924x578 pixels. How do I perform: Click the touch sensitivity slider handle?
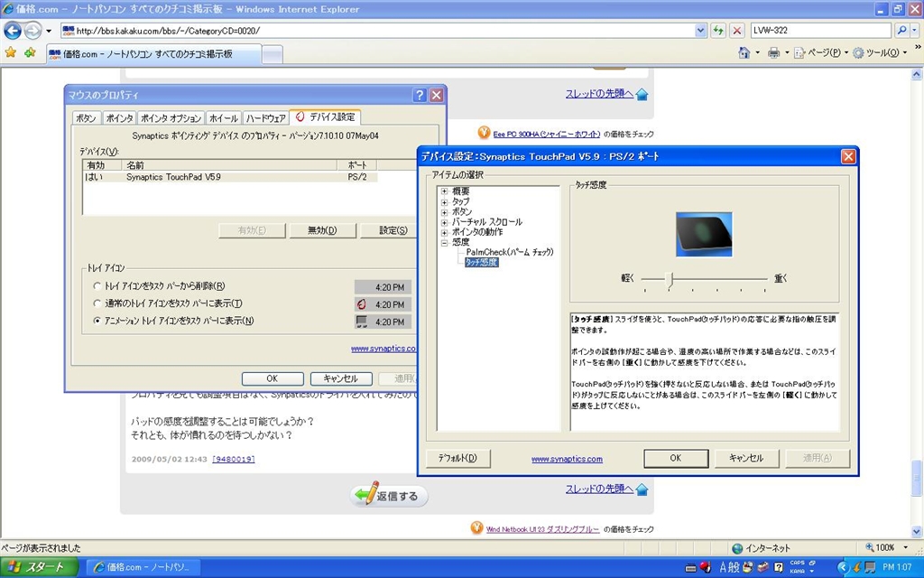coord(670,280)
